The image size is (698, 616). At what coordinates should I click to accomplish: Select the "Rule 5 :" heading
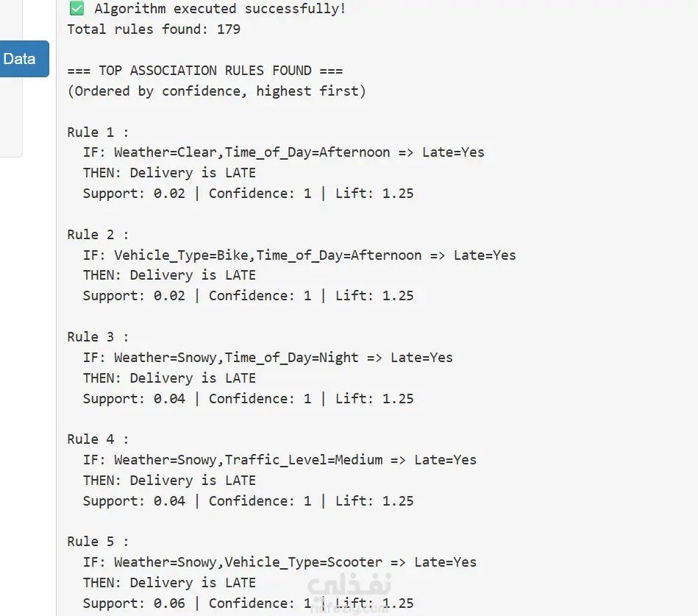[98, 542]
